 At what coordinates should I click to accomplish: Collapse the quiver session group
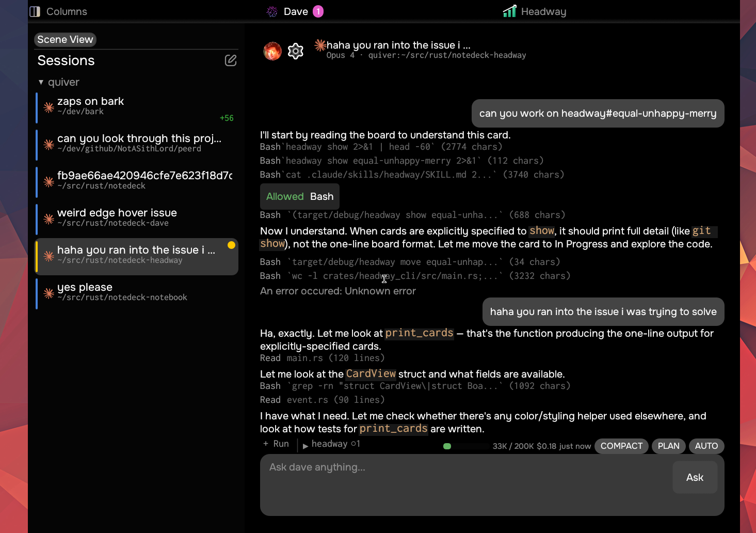click(41, 82)
